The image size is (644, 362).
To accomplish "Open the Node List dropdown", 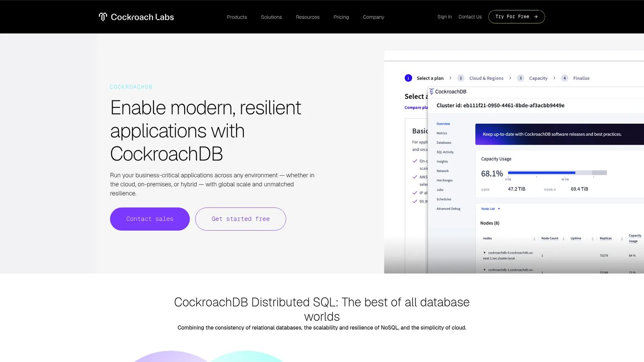I will [x=490, y=209].
